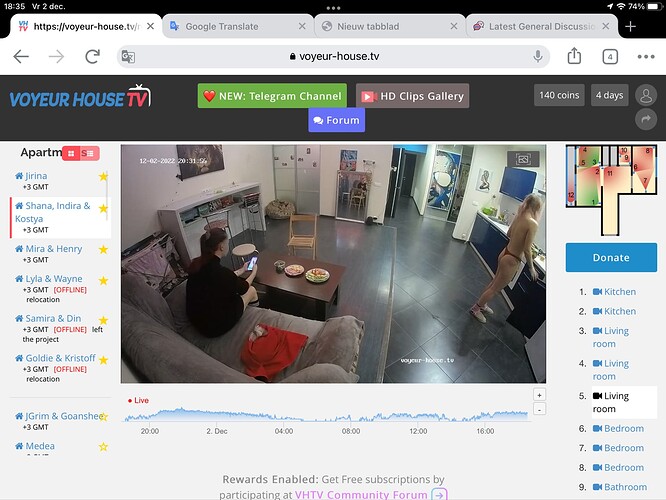
Task: Click the share arrow icon below profile
Action: click(x=646, y=119)
